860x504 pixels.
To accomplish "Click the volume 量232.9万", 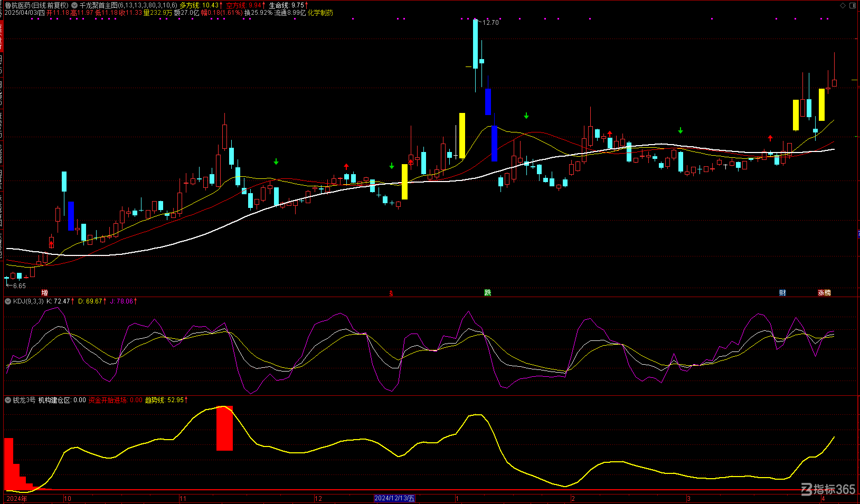I will (158, 13).
